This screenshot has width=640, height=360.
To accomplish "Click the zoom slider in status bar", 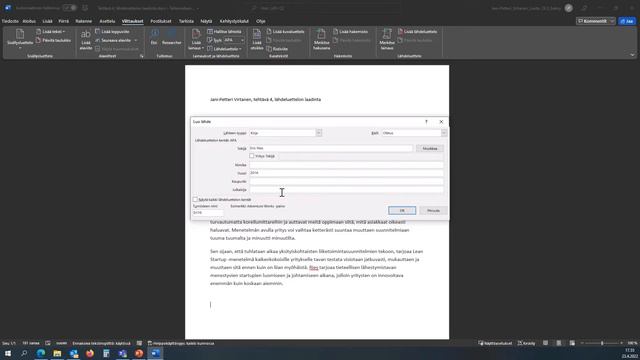I will point(602,343).
